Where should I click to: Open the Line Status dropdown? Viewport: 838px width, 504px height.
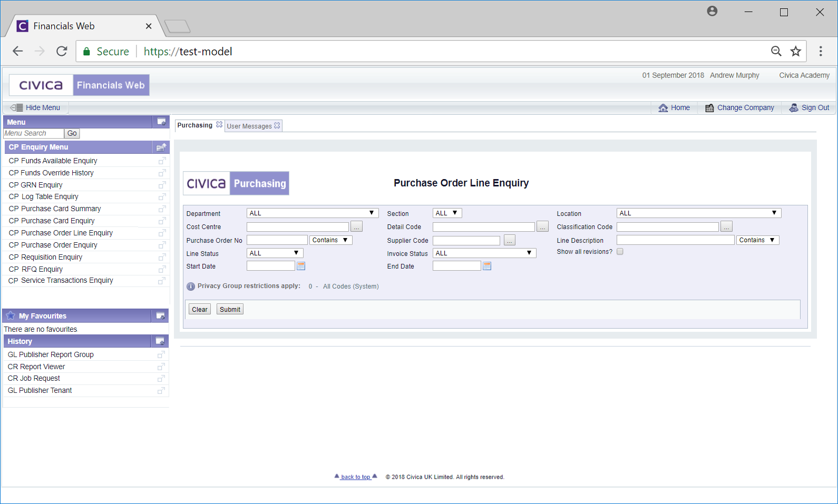coord(275,253)
